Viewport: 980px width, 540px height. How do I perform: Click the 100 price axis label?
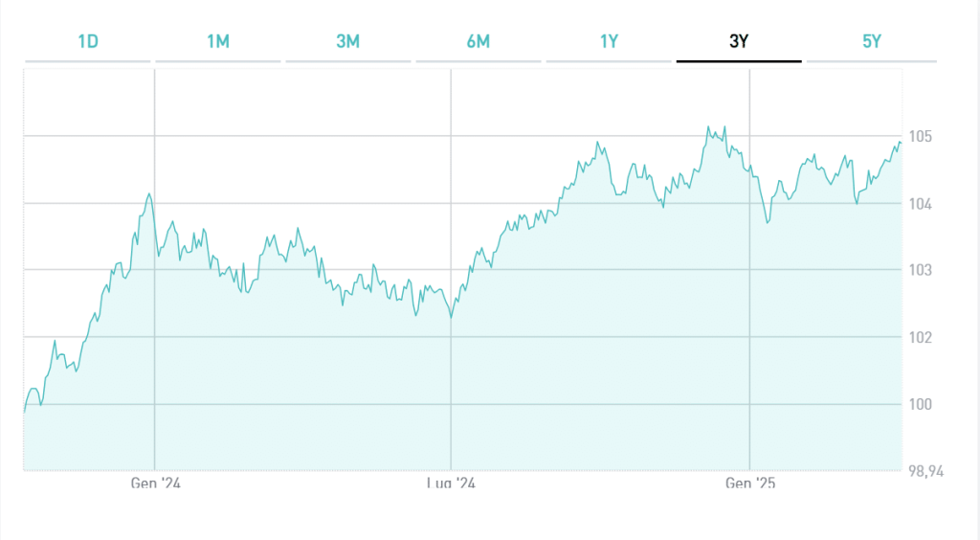[921, 405]
